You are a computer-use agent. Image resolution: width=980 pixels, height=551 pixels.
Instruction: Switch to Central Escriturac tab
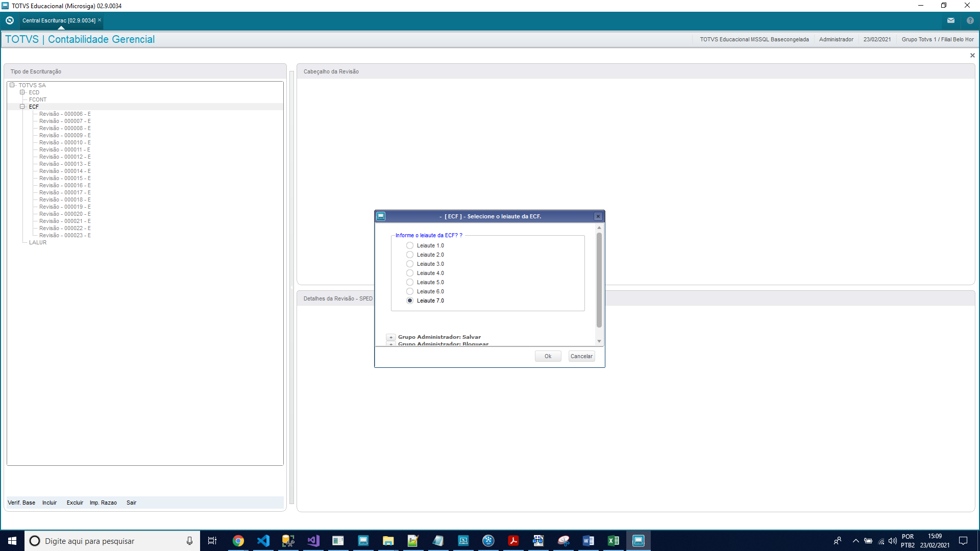(59, 20)
